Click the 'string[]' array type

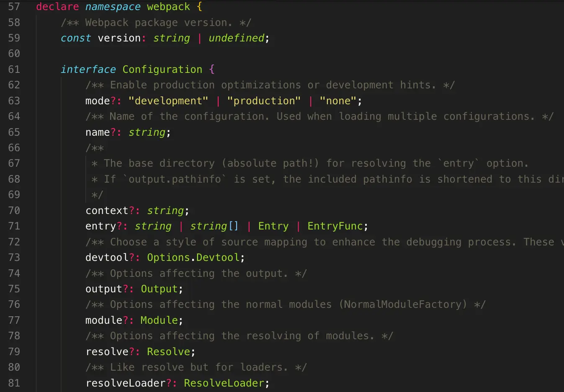coord(214,226)
